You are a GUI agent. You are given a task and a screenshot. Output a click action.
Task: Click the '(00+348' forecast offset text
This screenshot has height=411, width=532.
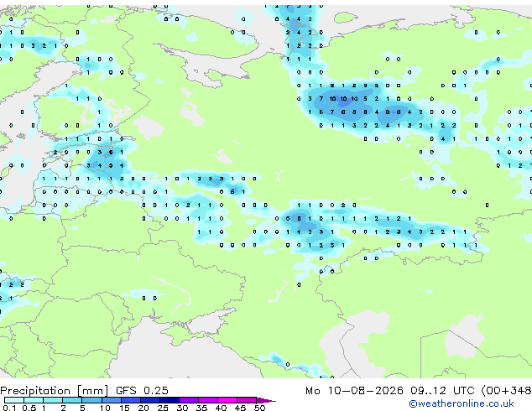click(506, 391)
